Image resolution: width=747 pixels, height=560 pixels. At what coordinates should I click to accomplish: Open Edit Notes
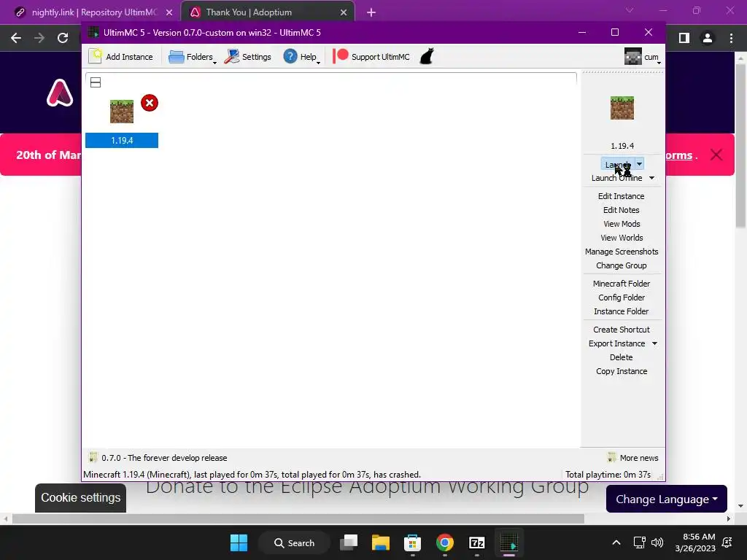click(x=622, y=210)
